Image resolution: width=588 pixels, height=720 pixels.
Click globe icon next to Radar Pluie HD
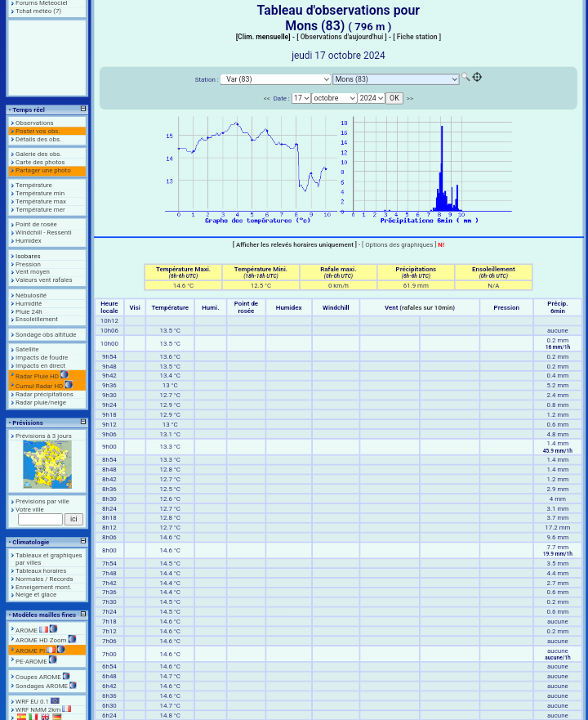(x=65, y=374)
